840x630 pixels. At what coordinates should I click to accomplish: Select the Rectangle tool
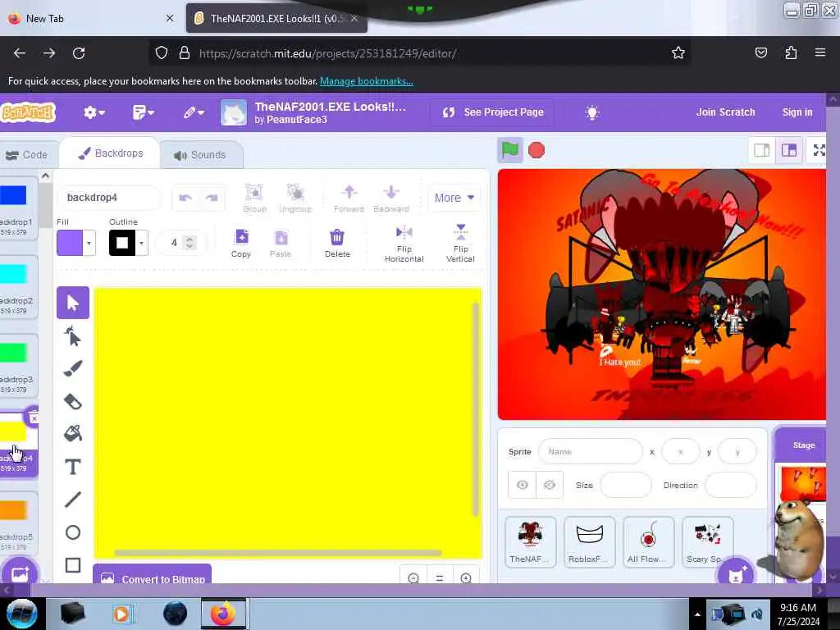coord(73,565)
